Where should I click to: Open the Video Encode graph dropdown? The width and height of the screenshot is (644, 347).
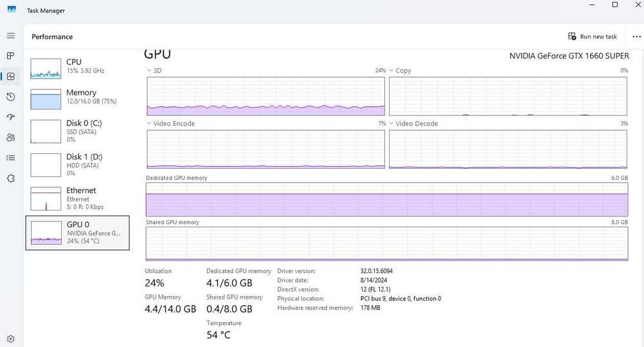click(x=149, y=124)
